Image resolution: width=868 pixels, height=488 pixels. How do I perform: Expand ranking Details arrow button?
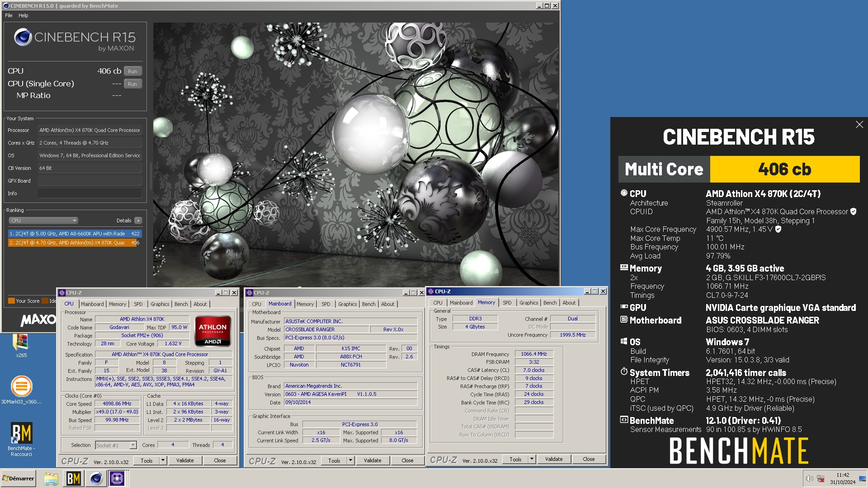(138, 221)
